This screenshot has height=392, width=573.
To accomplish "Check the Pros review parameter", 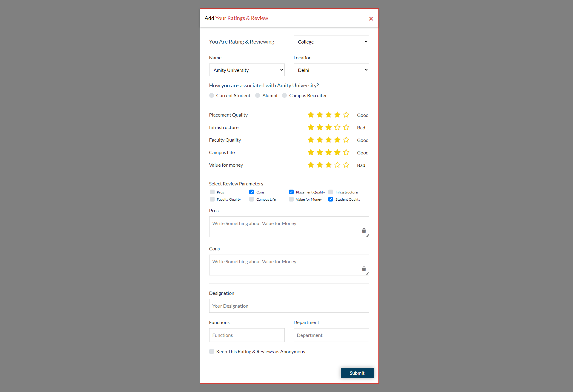I will [x=212, y=192].
